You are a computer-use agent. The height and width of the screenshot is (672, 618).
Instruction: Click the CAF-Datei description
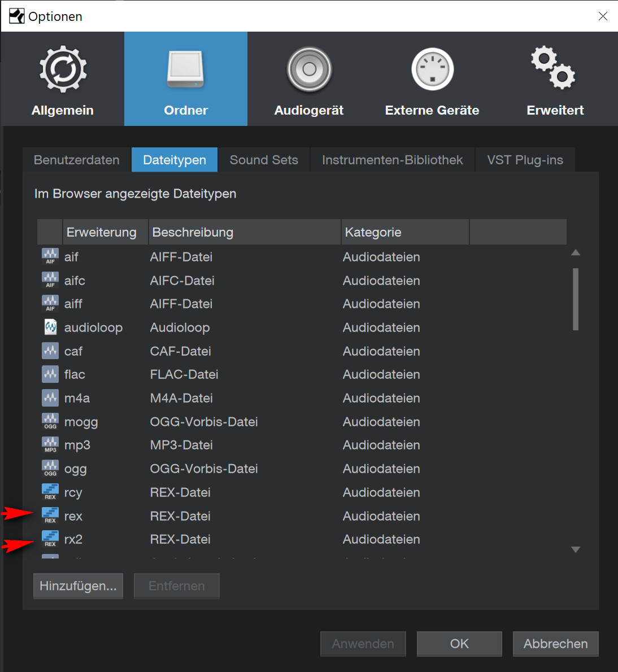pyautogui.click(x=180, y=351)
